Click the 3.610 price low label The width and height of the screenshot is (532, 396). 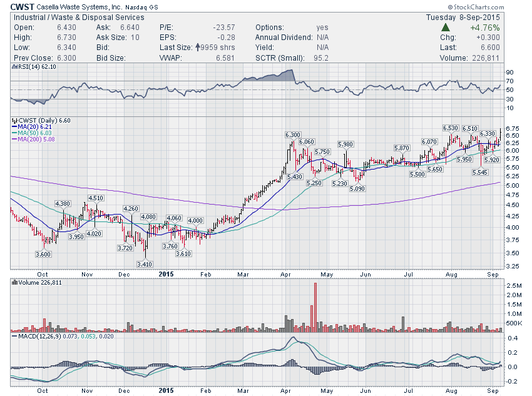click(x=183, y=253)
